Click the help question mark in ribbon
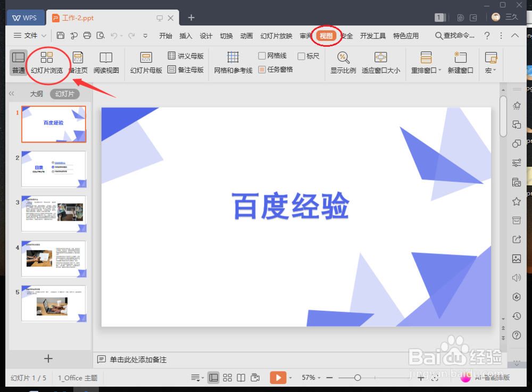This screenshot has width=532, height=392. tap(487, 36)
